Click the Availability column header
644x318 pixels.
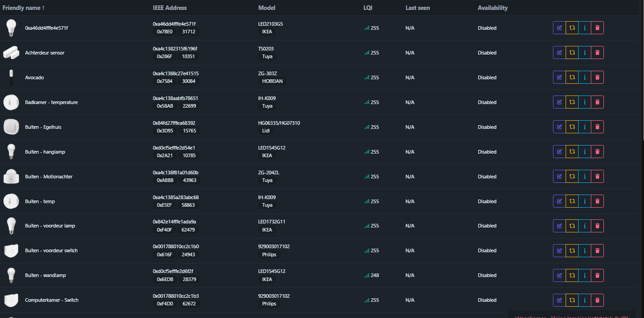pos(493,8)
